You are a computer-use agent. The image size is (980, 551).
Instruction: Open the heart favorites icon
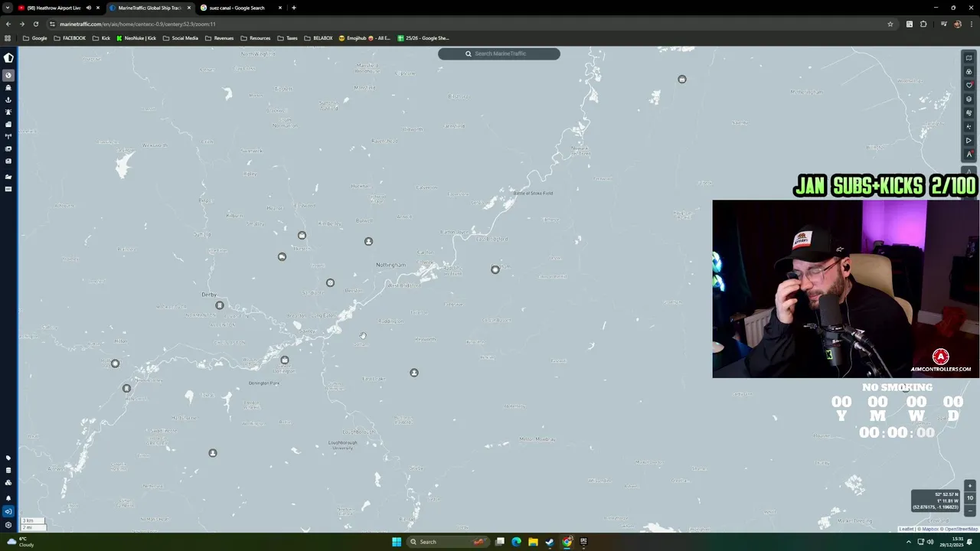tap(969, 85)
